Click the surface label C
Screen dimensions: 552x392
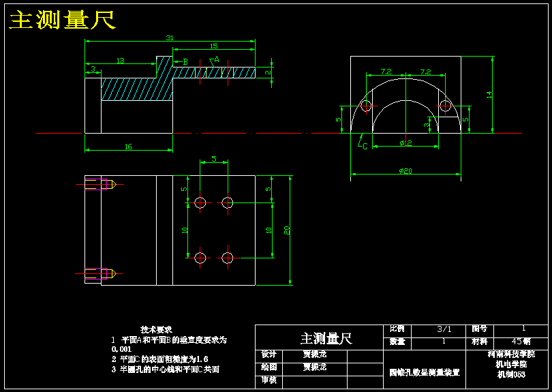(365, 147)
